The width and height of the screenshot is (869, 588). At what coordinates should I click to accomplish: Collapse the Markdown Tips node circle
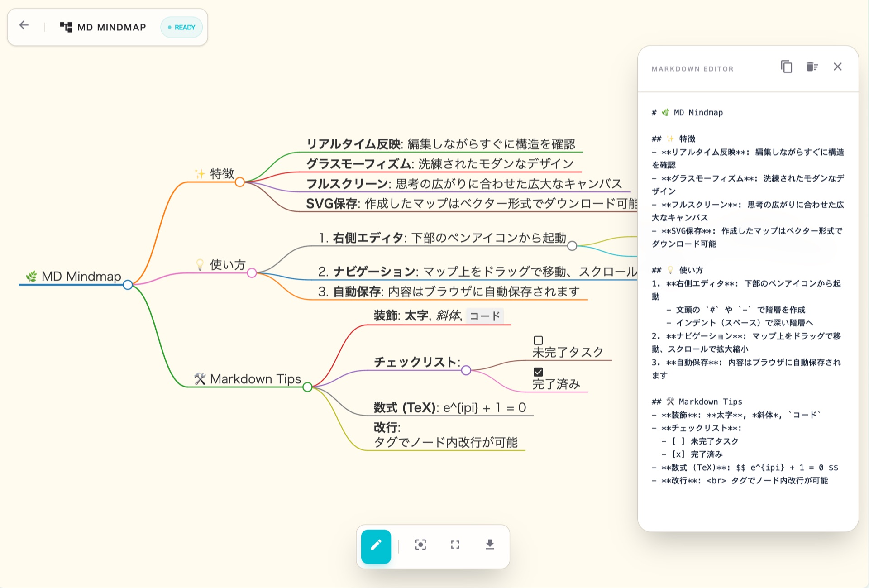(x=307, y=387)
